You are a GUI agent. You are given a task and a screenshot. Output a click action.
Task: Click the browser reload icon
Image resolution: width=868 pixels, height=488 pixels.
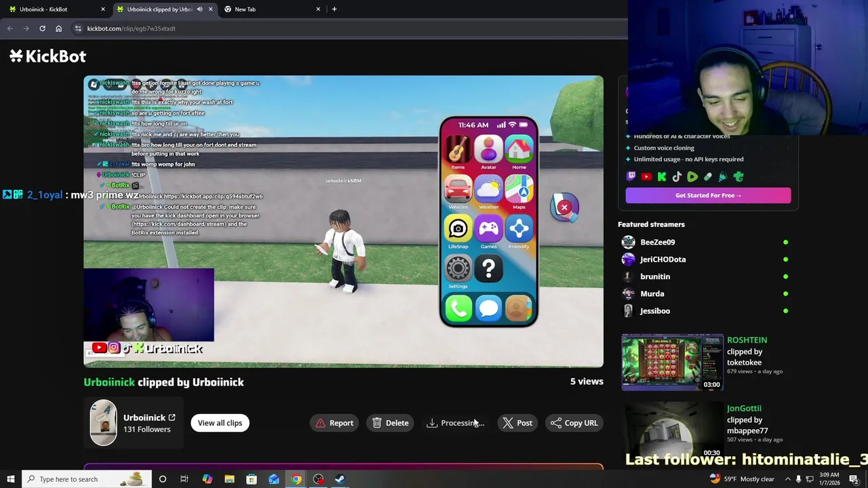coord(42,28)
